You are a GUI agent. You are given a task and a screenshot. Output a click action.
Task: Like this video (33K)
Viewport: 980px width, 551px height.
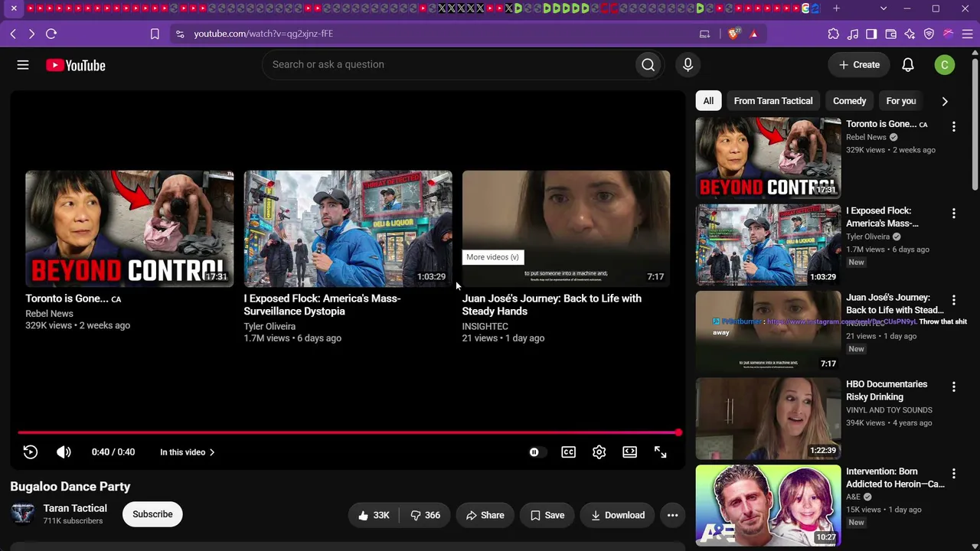[374, 515]
